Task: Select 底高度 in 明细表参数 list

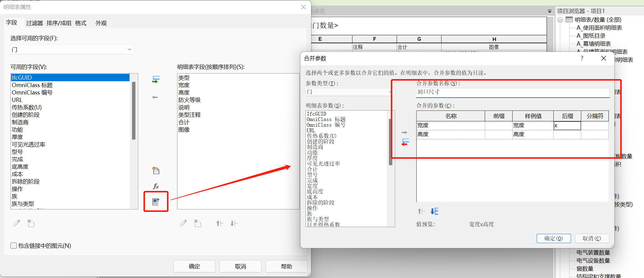Action: pyautogui.click(x=315, y=192)
